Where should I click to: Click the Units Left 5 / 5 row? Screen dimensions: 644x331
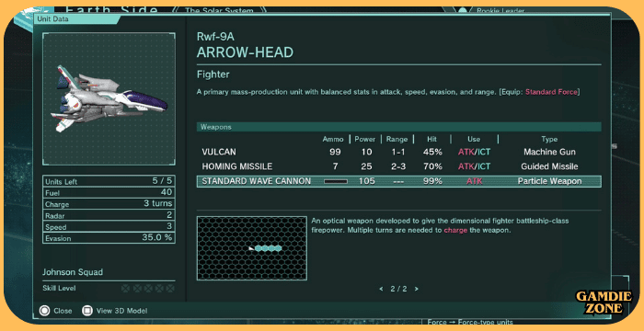coord(109,181)
